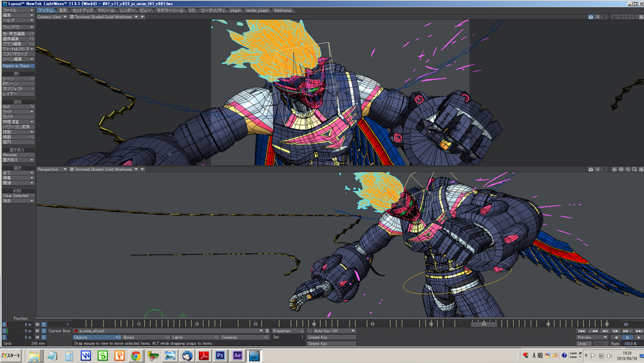Switch item selection mode to Bones

coord(146,337)
